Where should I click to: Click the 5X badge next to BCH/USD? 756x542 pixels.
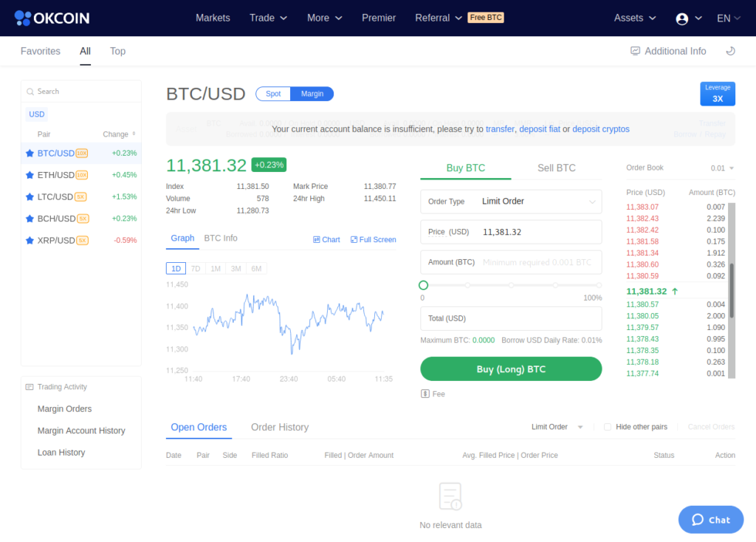[83, 219]
